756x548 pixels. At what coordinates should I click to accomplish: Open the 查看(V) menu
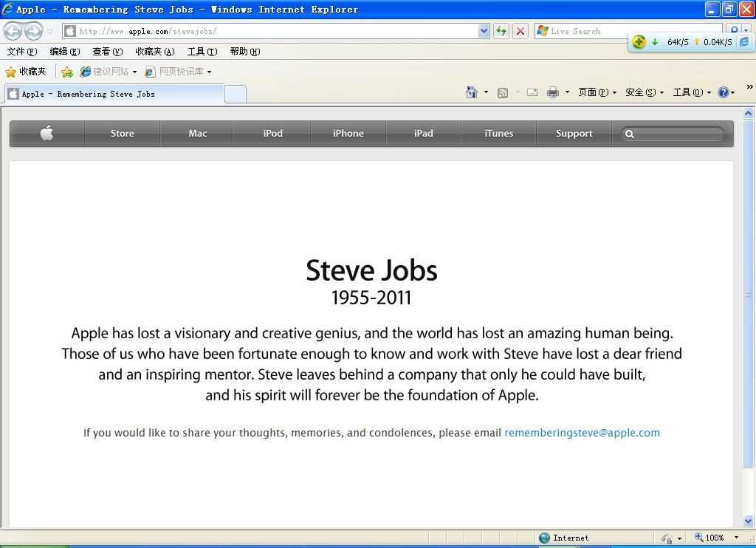[x=108, y=51]
